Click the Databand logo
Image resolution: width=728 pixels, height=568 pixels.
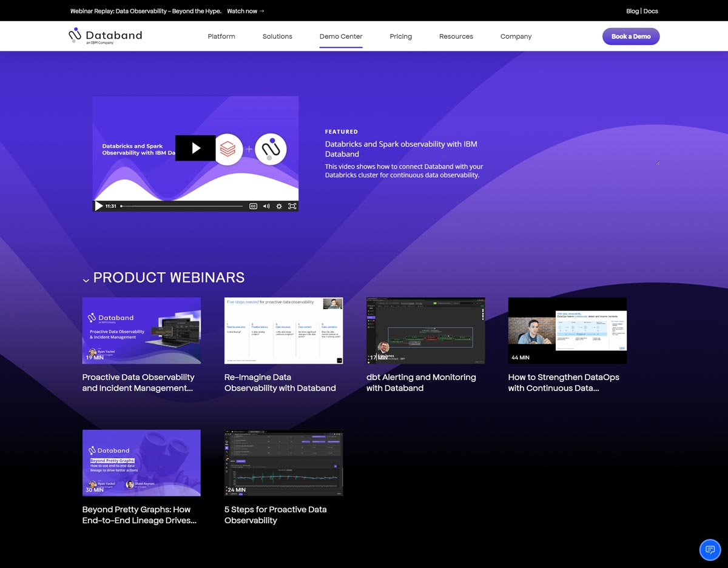click(106, 36)
